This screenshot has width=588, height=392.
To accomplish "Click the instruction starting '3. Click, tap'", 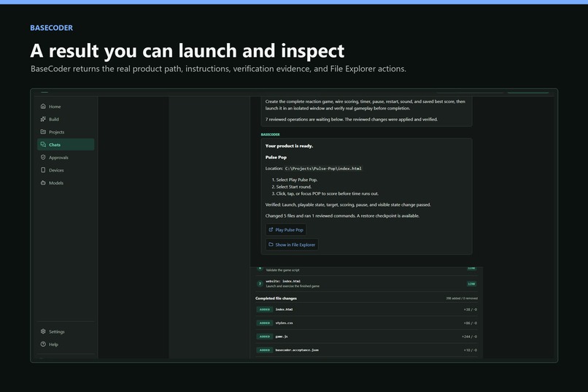I will click(x=325, y=193).
